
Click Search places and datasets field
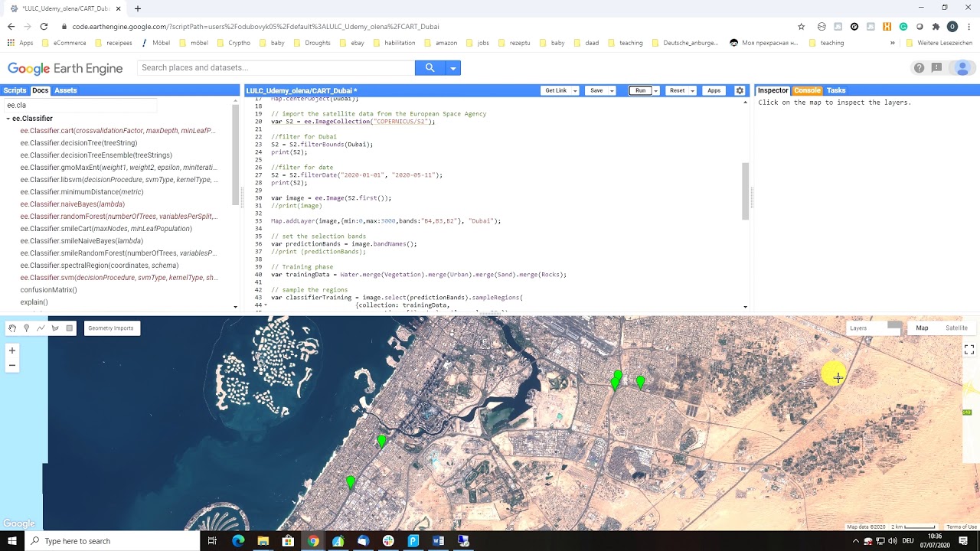pyautogui.click(x=276, y=68)
